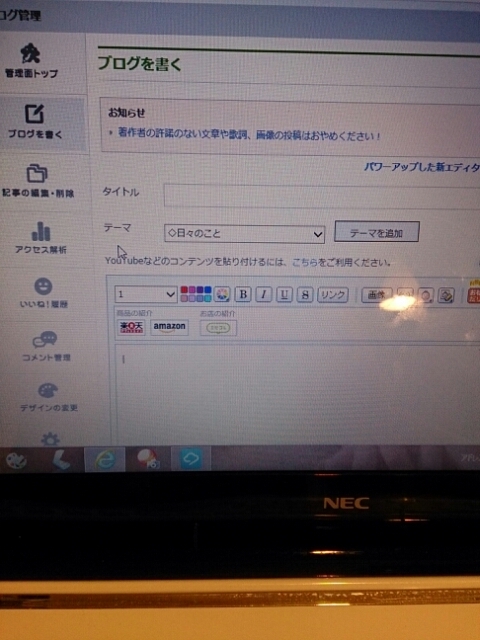Pick the cyan swatch in bottom row
480x640 pixels.
point(207,298)
